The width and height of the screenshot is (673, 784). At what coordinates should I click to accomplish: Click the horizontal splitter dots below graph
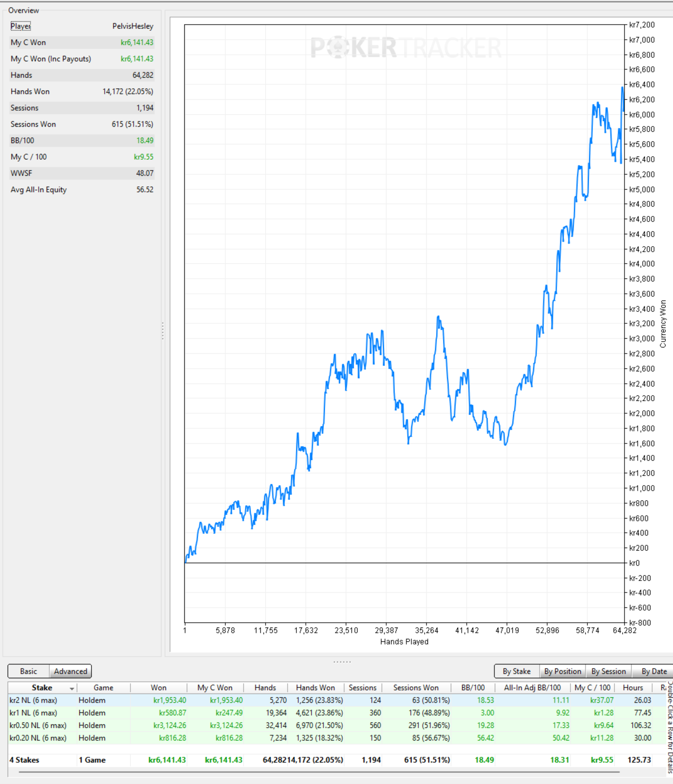tap(342, 662)
